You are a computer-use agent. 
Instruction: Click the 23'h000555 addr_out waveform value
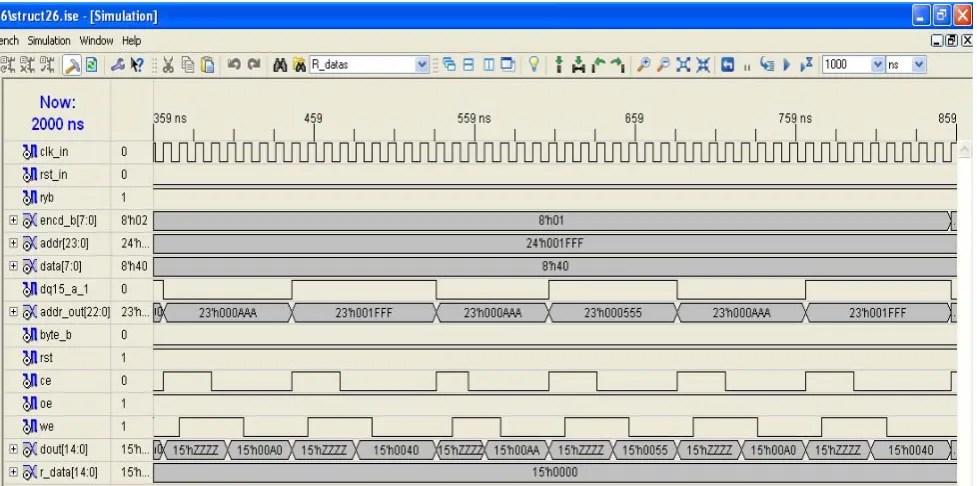point(613,313)
